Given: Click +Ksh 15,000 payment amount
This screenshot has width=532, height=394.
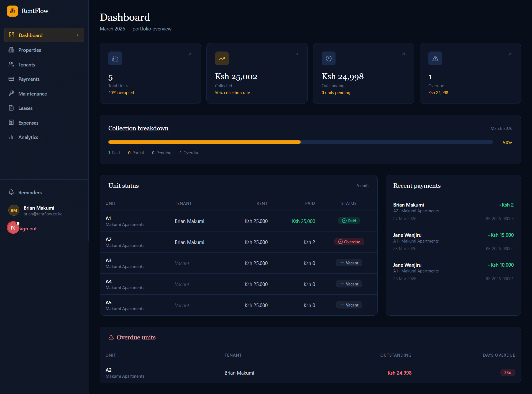Looking at the screenshot, I should (x=500, y=235).
